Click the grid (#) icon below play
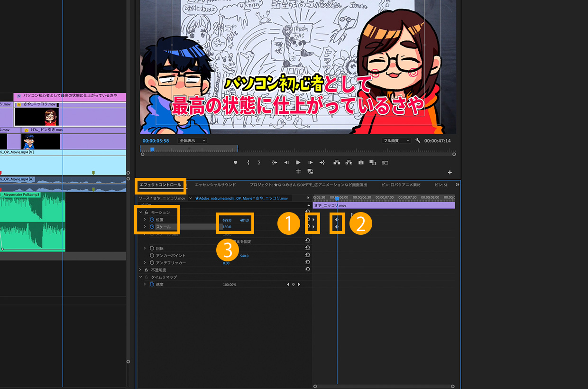 pos(298,171)
